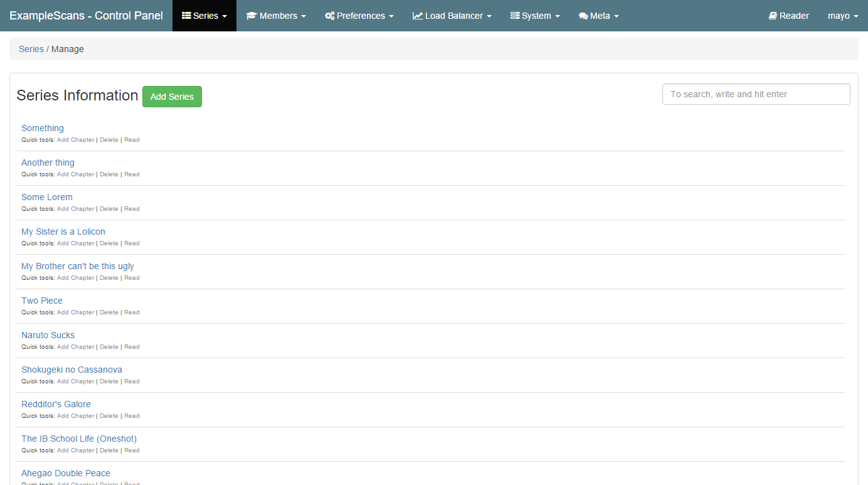
Task: Add Chapter to Some Lorem
Action: coord(75,209)
